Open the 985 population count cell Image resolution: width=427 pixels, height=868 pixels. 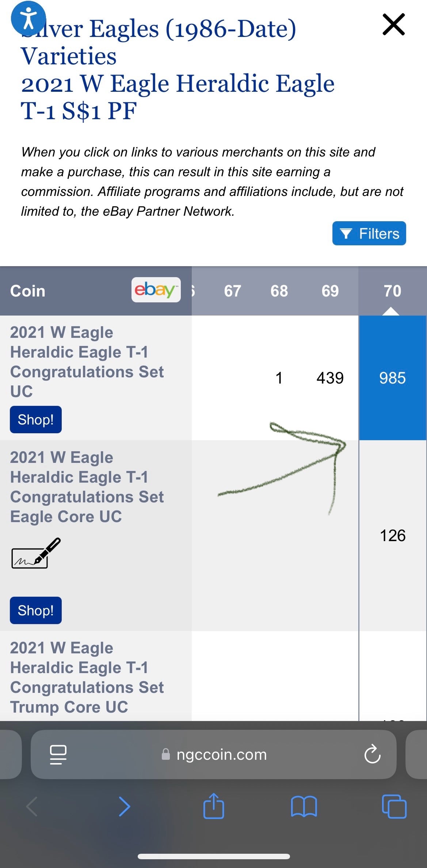tap(392, 378)
